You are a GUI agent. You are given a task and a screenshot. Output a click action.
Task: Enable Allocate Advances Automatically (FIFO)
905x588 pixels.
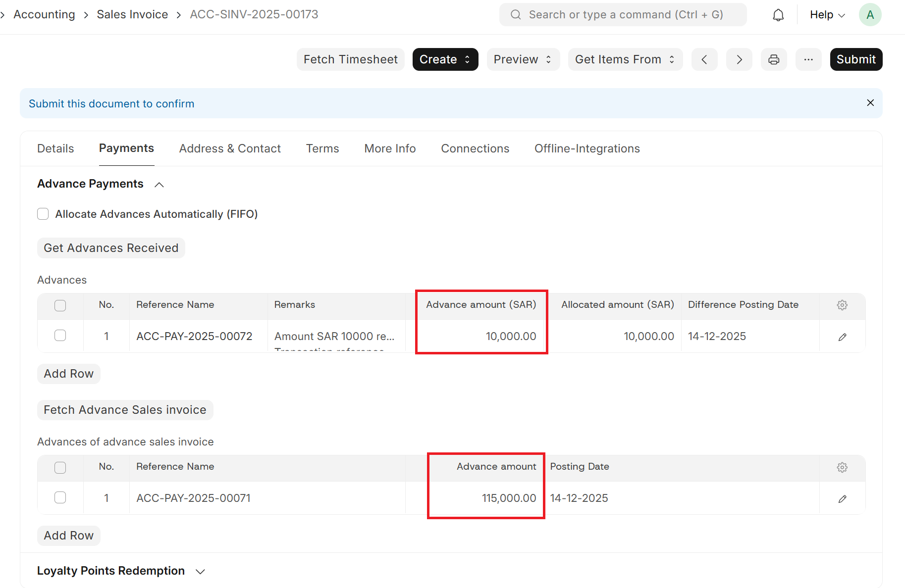43,214
